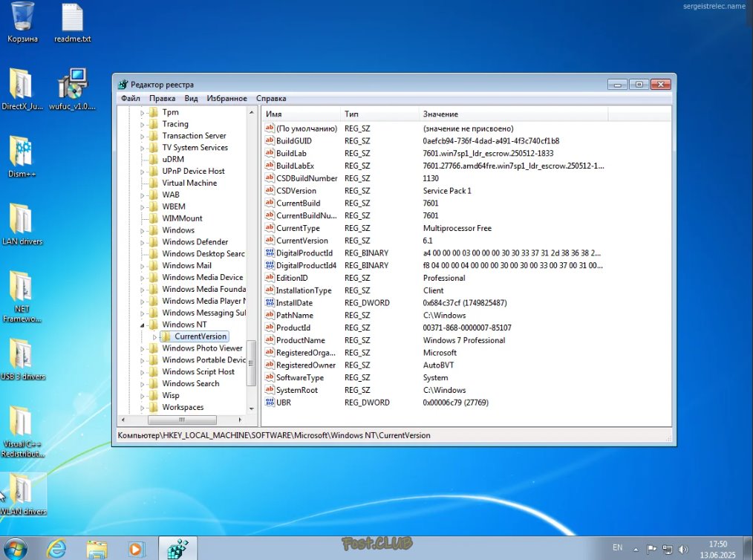Select the Workspaces registry key
Screen dimensions: 753x560
pos(183,407)
